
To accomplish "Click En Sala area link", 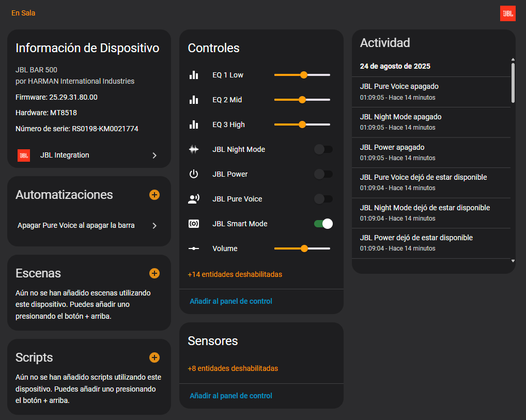I will [x=23, y=13].
